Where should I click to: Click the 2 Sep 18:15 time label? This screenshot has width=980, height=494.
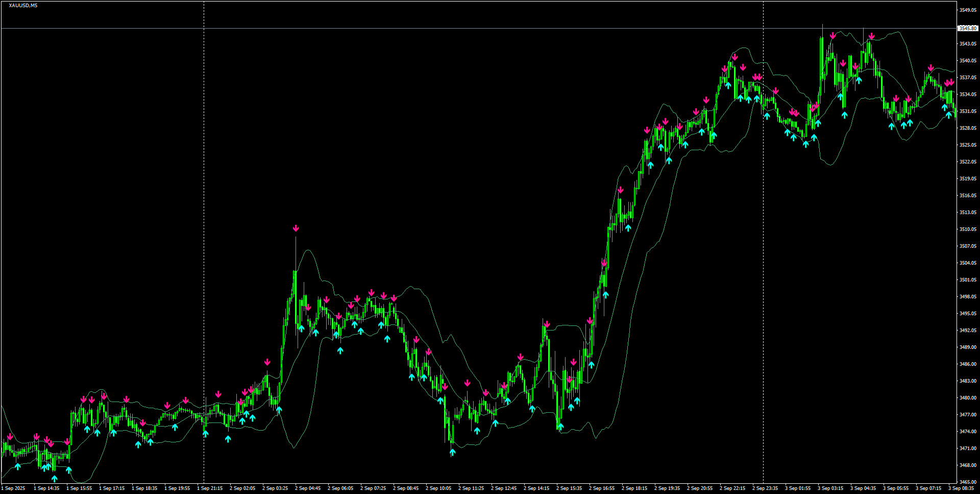(x=634, y=488)
